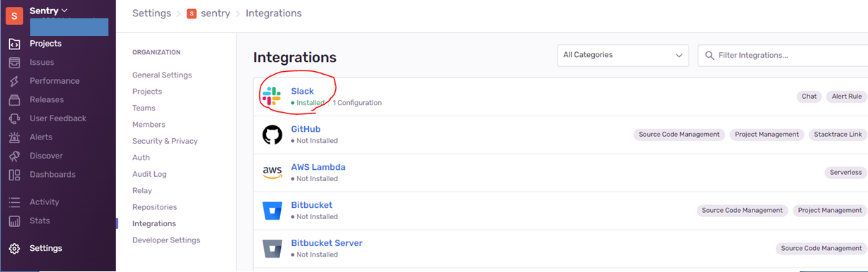Open Developer Settings page
Image resolution: width=868 pixels, height=272 pixels.
tap(166, 240)
